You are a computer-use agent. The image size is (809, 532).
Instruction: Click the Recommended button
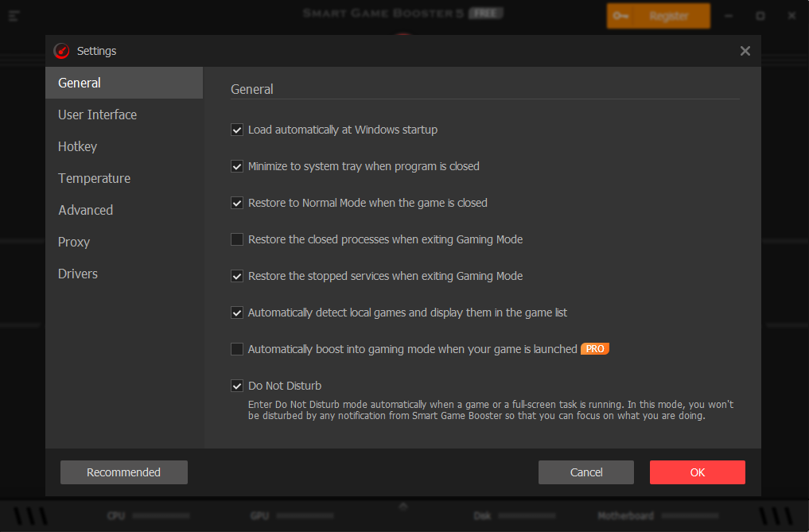pyautogui.click(x=124, y=472)
